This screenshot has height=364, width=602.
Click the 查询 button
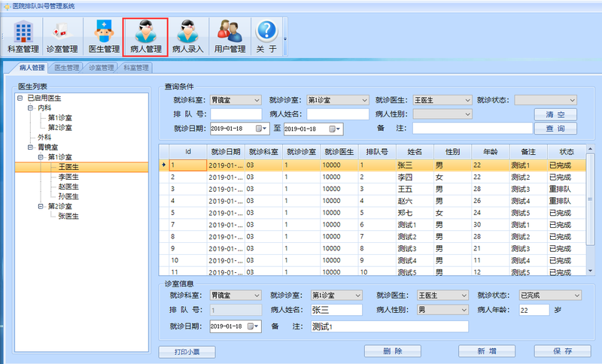pyautogui.click(x=555, y=129)
